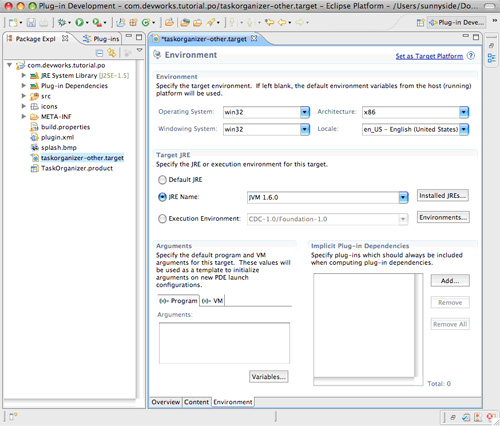
Task: Select the VM arguments tab
Action: [x=213, y=301]
